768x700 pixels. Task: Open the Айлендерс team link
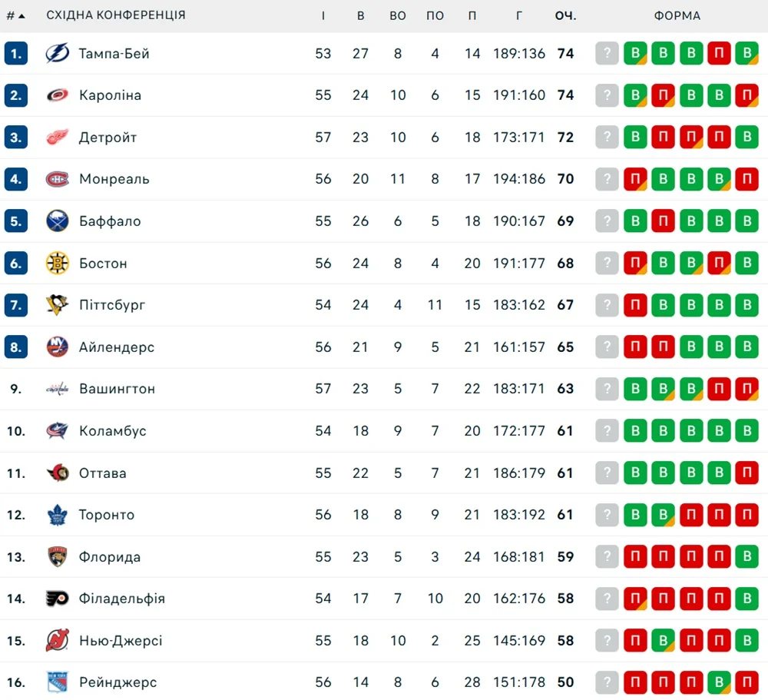(x=117, y=347)
